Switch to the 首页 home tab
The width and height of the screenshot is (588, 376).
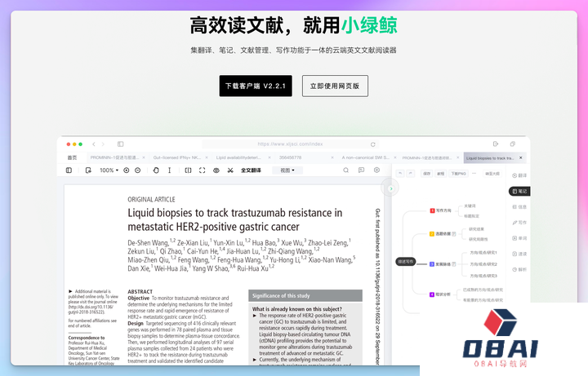pos(72,157)
